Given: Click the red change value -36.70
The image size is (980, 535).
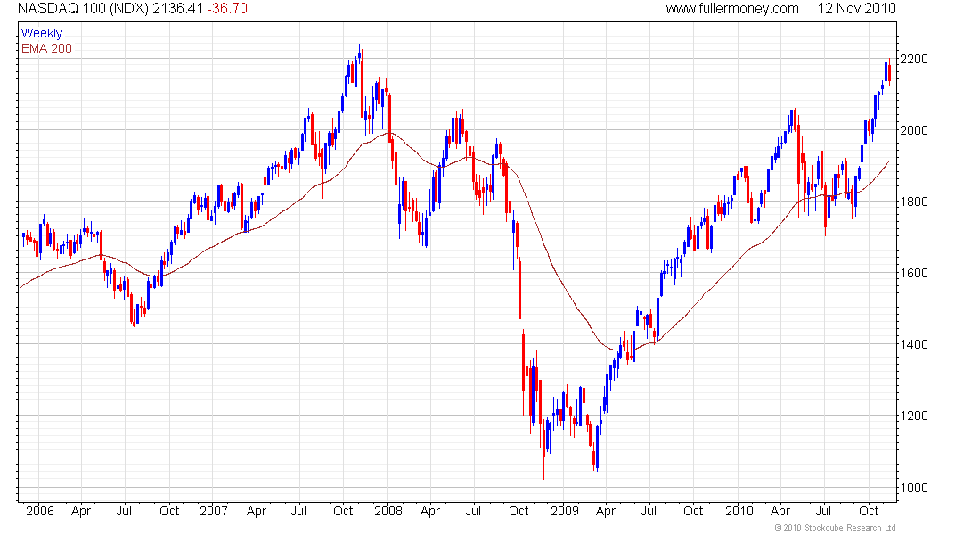Looking at the screenshot, I should pyautogui.click(x=227, y=9).
